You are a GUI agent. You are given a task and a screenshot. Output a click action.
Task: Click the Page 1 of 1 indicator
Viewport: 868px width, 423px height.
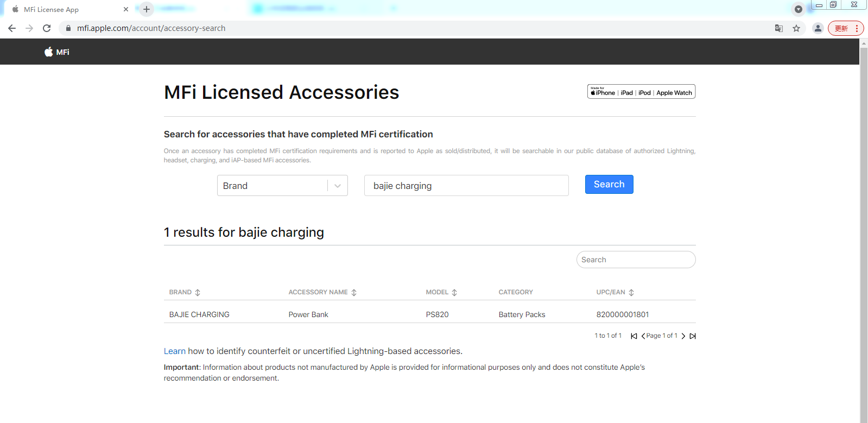662,336
